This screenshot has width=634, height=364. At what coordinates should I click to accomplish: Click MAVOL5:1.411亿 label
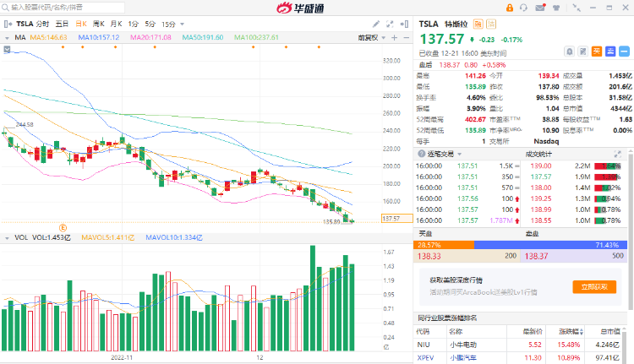pos(108,237)
